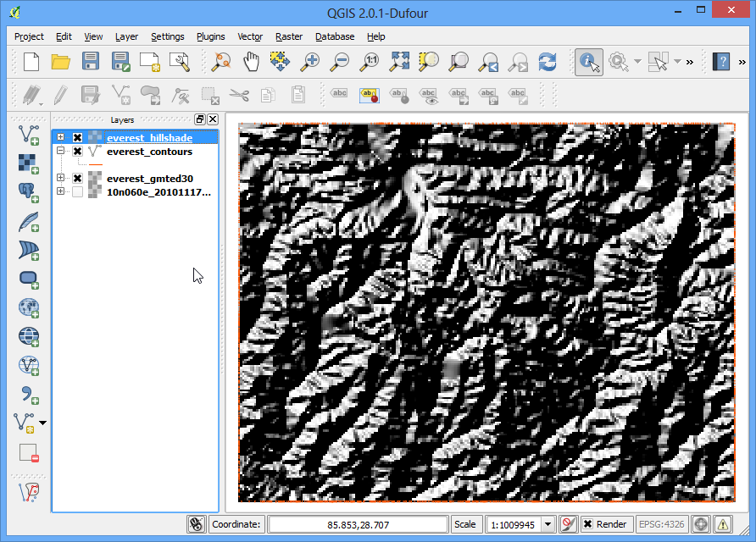Click the CRS status globe button
Viewport: 756px width, 542px height.
tap(701, 524)
